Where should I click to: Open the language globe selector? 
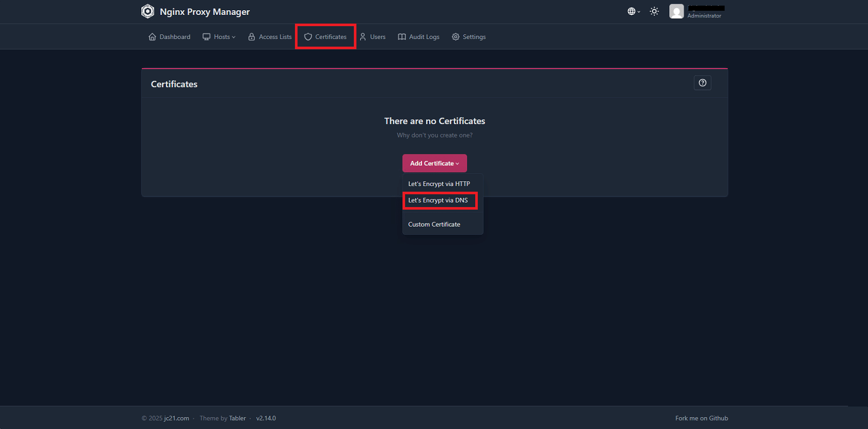[634, 11]
